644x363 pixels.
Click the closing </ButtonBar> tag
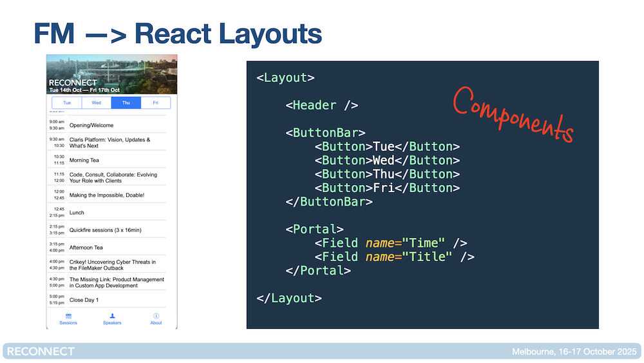[329, 202]
